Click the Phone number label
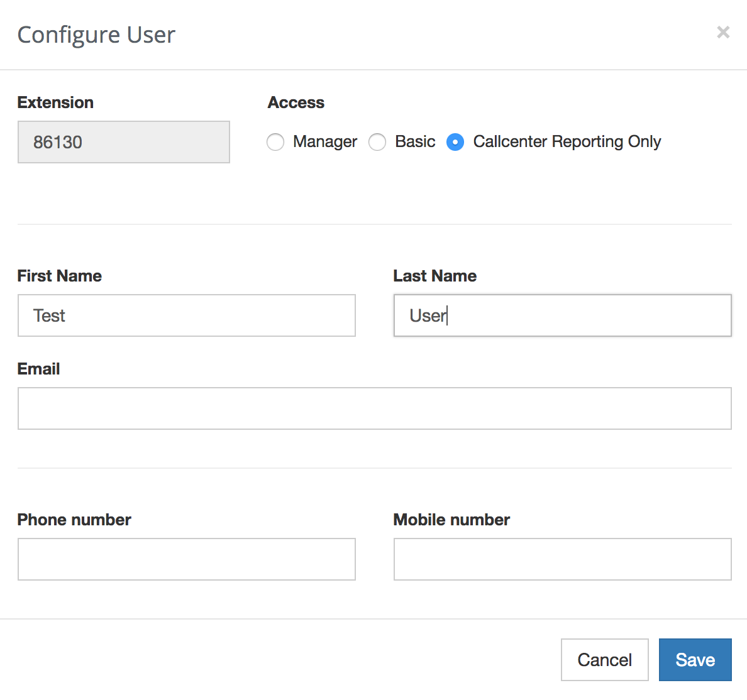Viewport: 747px width, 700px height. point(74,520)
